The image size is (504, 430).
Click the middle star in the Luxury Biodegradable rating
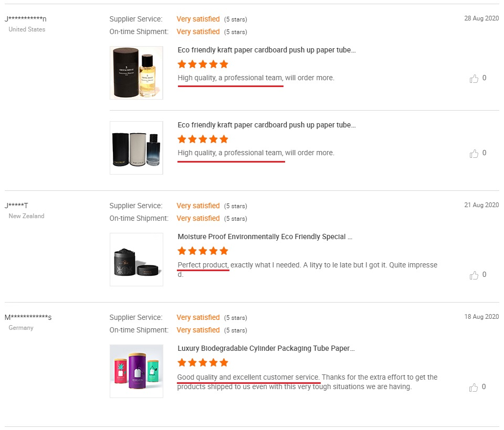(x=203, y=362)
